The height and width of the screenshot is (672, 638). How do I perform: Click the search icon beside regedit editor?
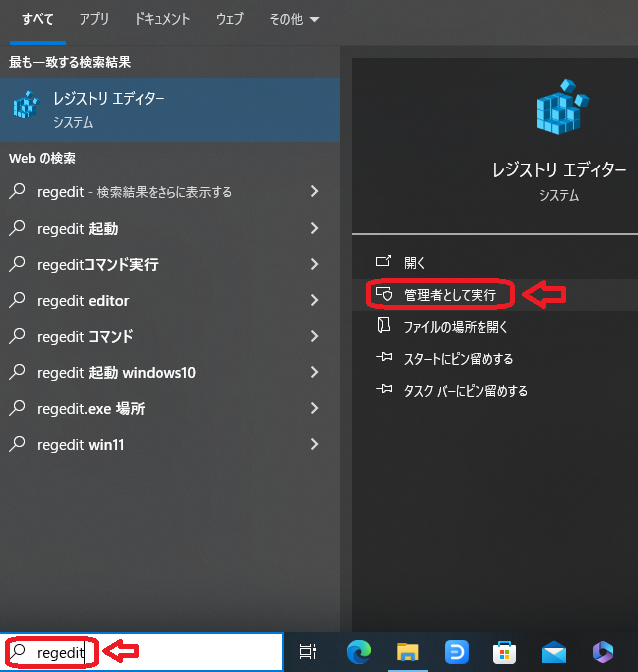click(x=17, y=300)
